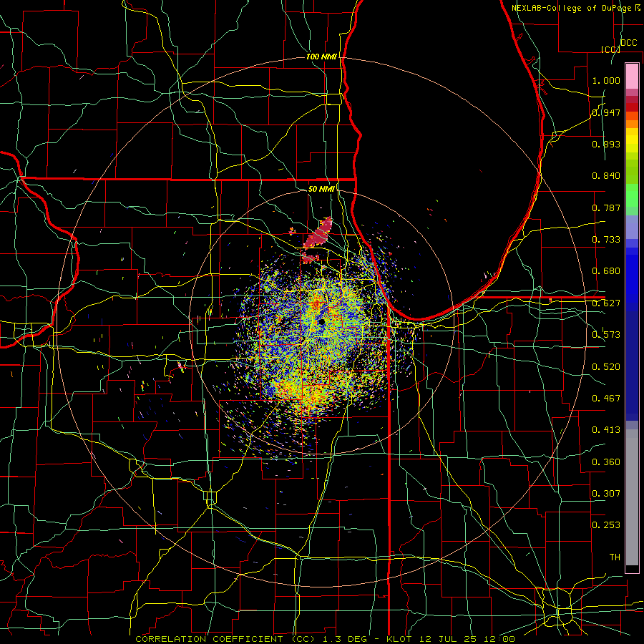Pick the gray segment of color bar
This screenshot has height=644, width=644.
[632, 497]
